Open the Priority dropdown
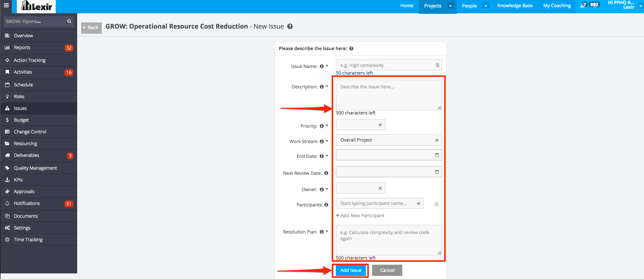644x279 pixels. pos(360,125)
